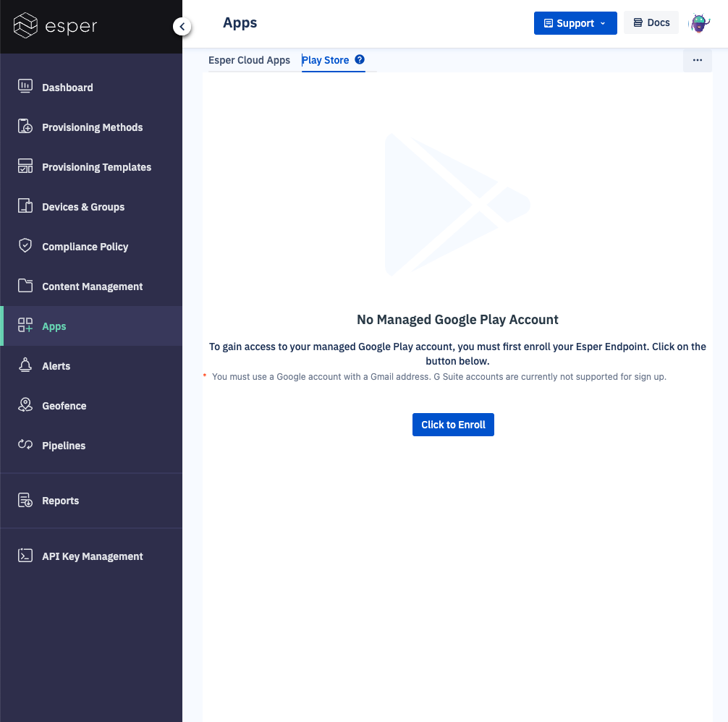The image size is (728, 722).
Task: Click the Pipelines loop icon
Action: (25, 444)
